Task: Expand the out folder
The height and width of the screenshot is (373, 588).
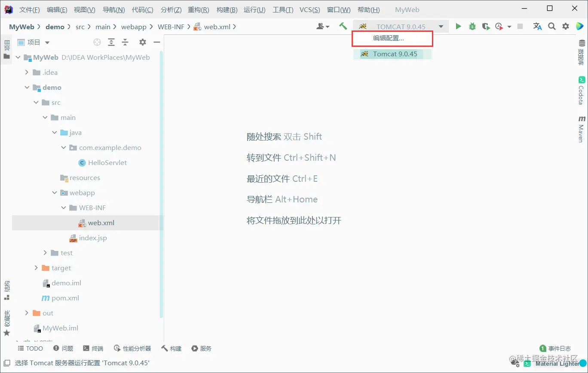Action: [x=27, y=313]
